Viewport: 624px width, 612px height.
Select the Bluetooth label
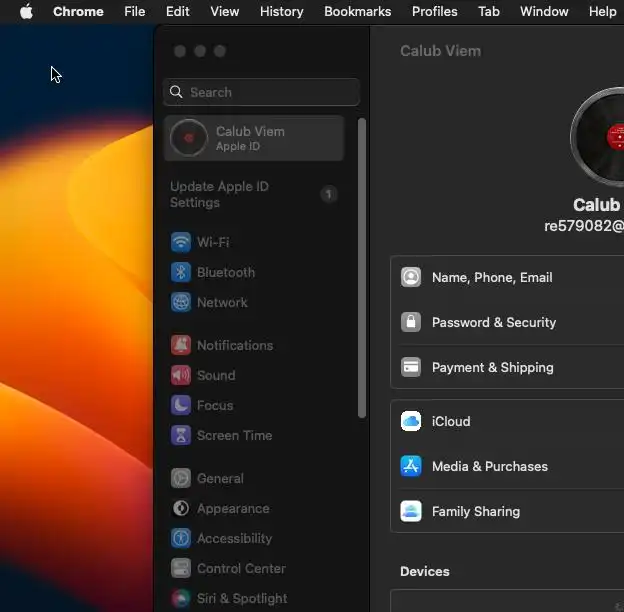coord(226,272)
